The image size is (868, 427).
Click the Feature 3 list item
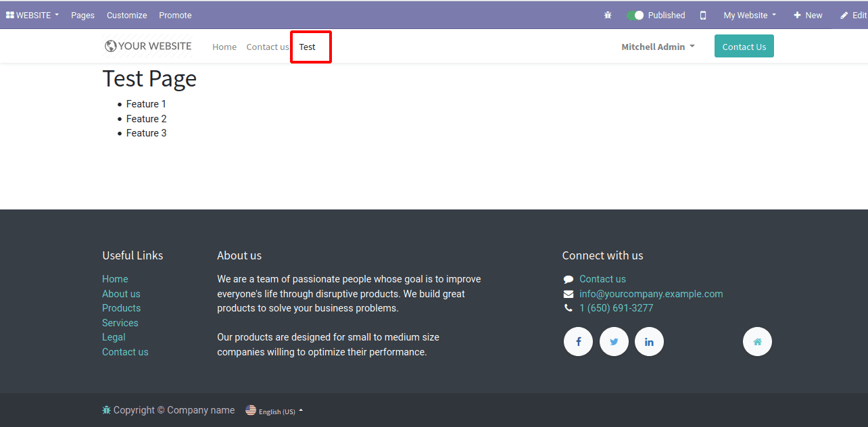click(x=146, y=133)
